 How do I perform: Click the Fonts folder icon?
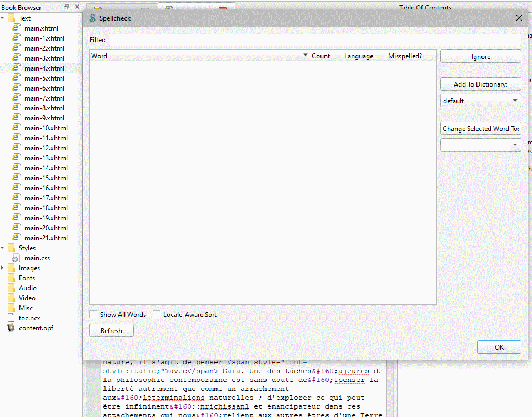[11, 278]
